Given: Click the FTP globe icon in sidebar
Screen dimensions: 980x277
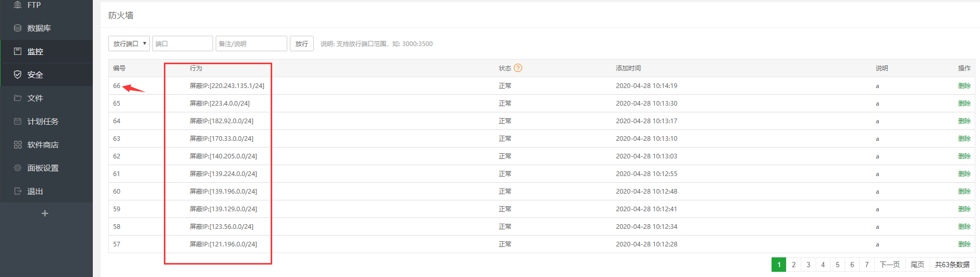Looking at the screenshot, I should pos(18,5).
